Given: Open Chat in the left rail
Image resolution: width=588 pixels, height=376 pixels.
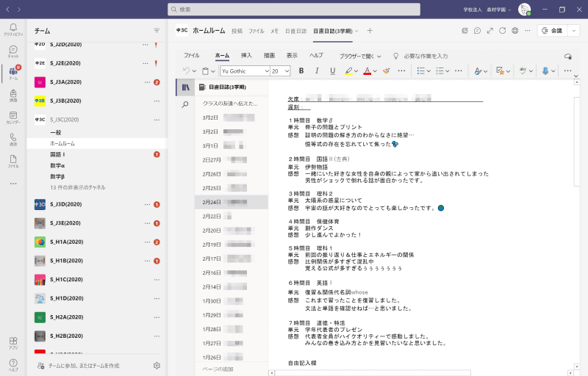Looking at the screenshot, I should click(13, 51).
